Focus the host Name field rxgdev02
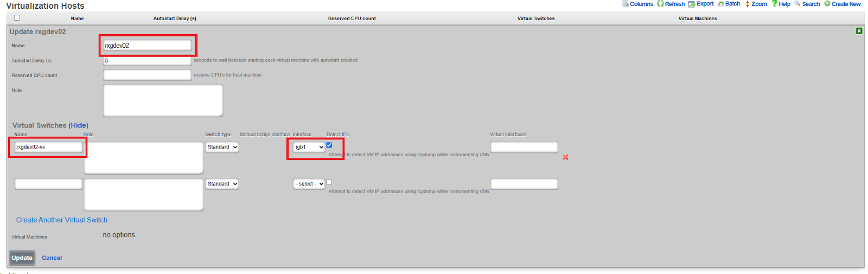This screenshot has height=274, width=868. (x=147, y=46)
